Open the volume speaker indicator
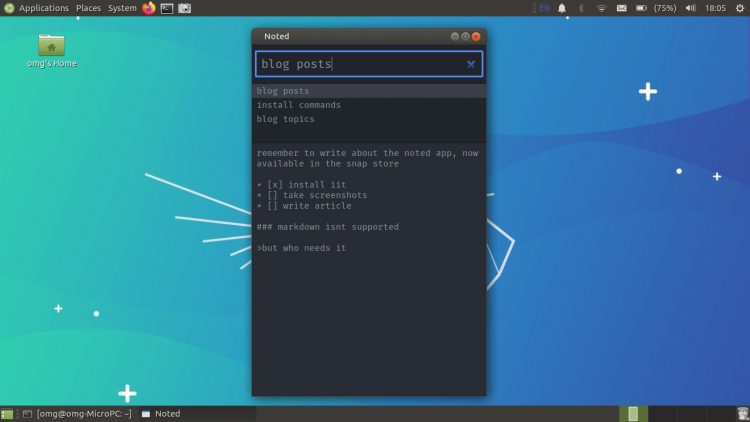Screen dimensions: 750x422 click(691, 8)
